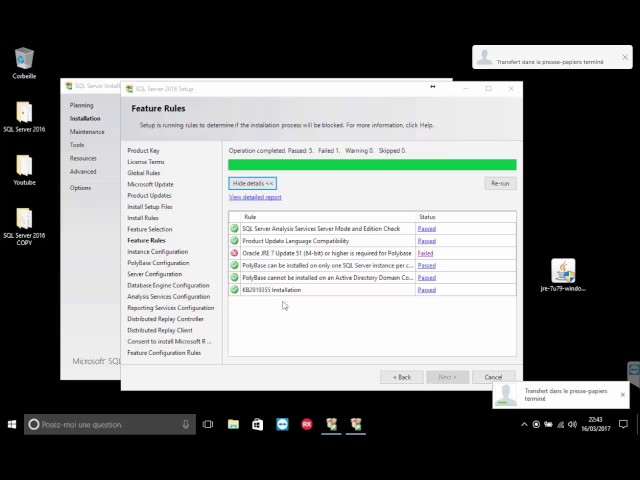Click the Back button
This screenshot has width=640, height=480.
click(402, 377)
